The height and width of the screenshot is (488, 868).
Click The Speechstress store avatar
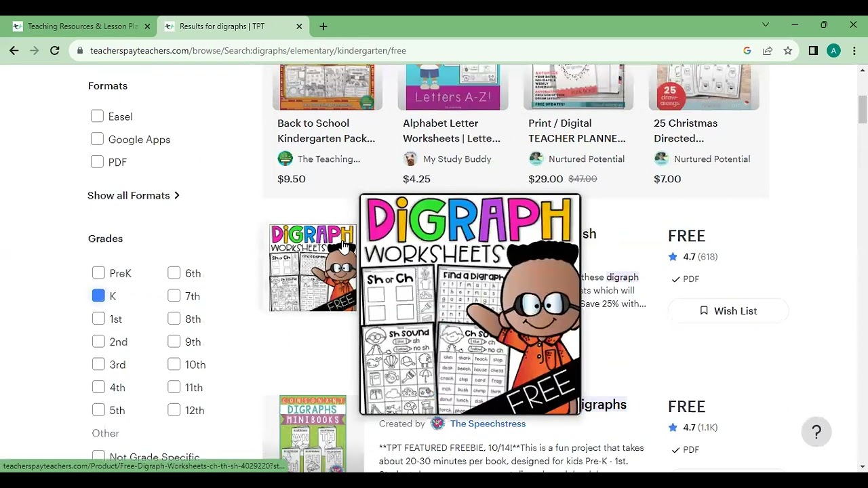437,424
